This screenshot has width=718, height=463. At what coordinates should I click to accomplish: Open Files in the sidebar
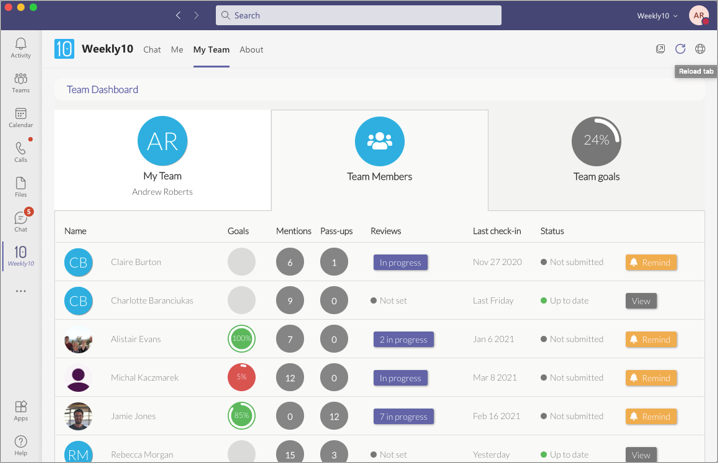(21, 187)
